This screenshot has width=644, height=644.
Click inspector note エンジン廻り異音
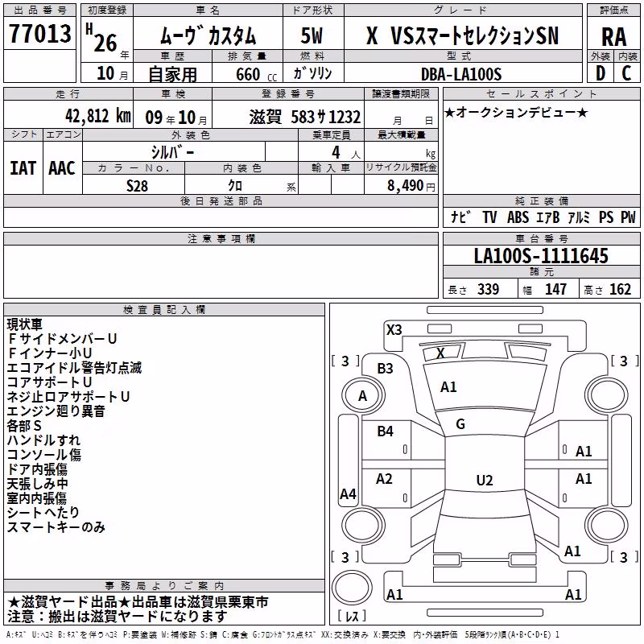tap(56, 411)
